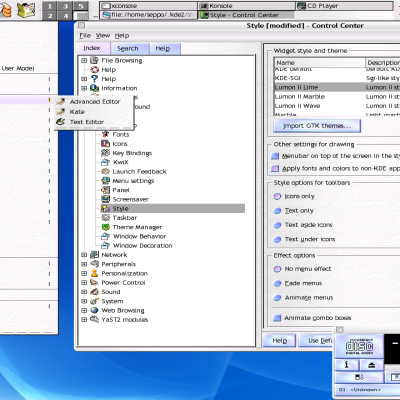Click the Fonts module icon

pyautogui.click(x=106, y=134)
